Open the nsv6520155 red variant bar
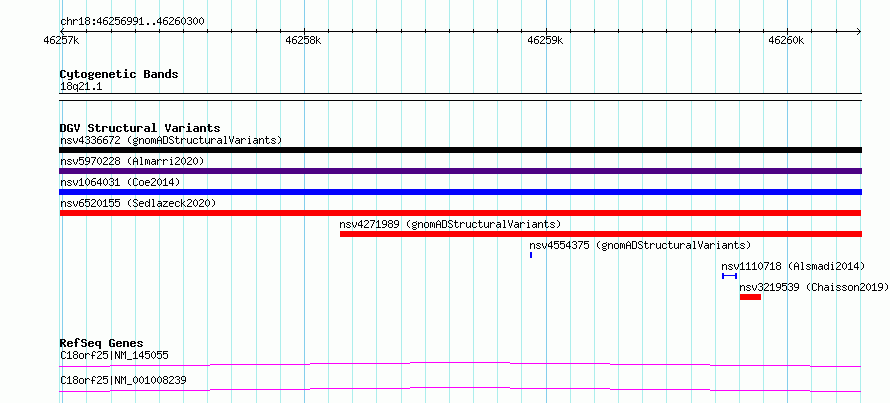The image size is (890, 403). point(460,213)
